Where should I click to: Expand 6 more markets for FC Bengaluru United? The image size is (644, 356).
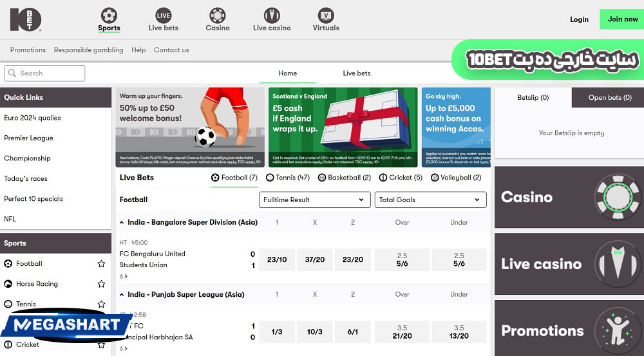(x=123, y=276)
